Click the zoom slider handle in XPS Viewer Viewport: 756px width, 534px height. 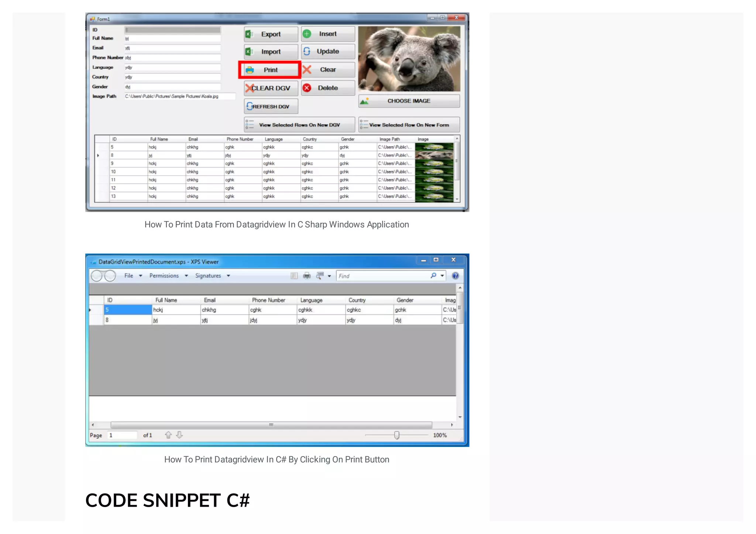(397, 435)
